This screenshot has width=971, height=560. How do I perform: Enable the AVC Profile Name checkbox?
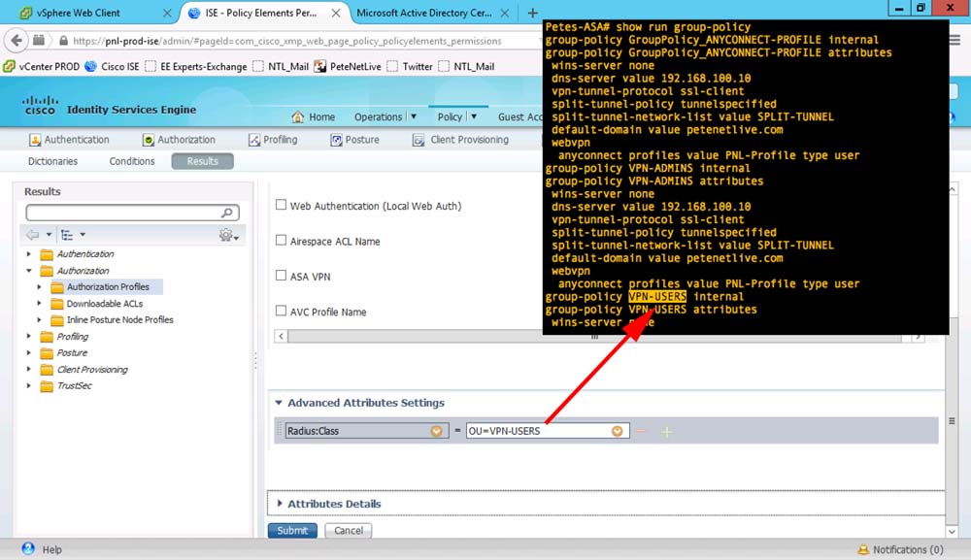(282, 311)
